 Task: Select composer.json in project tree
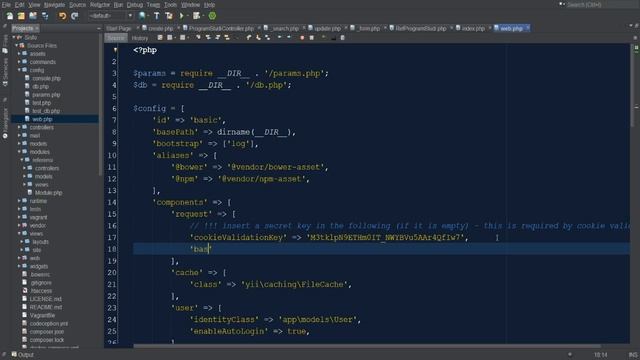pyautogui.click(x=47, y=331)
